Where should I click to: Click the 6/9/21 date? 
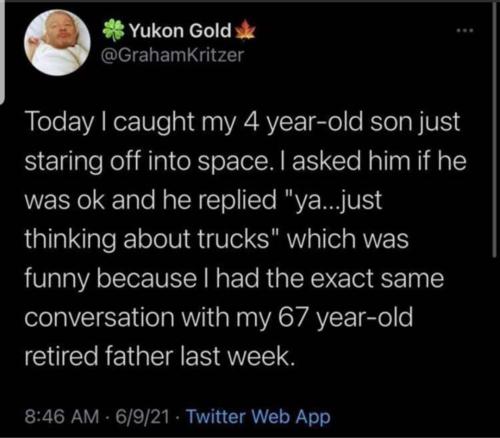142,416
